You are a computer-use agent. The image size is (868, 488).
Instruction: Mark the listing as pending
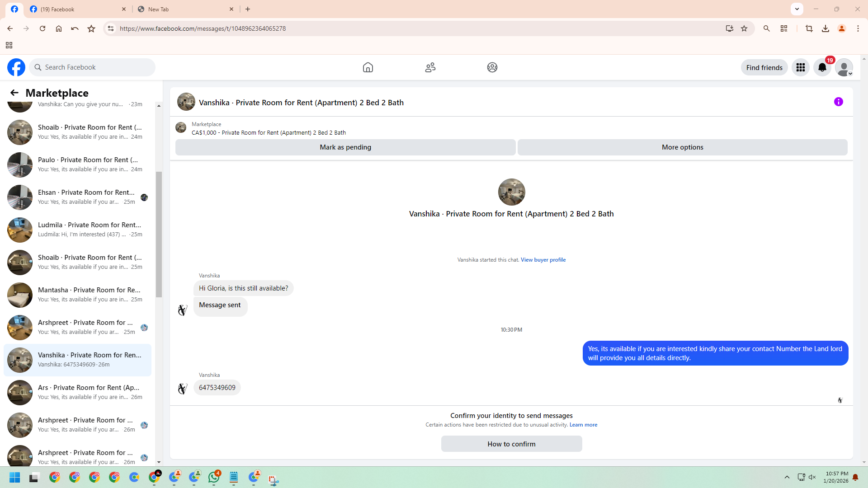[x=345, y=147]
